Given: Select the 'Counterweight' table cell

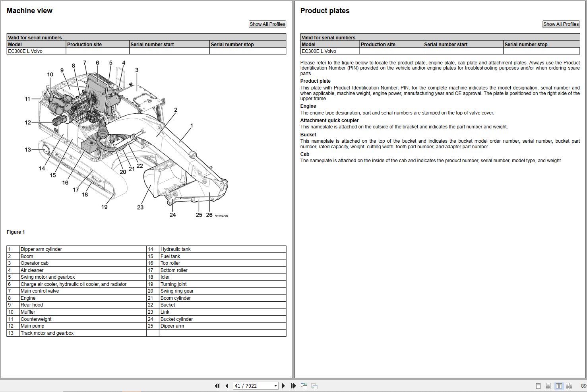Looking at the screenshot, I should 83,319.
